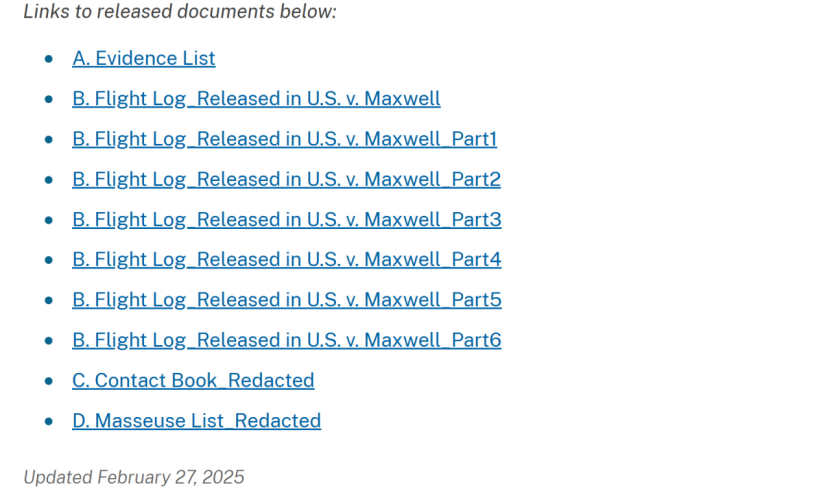Image resolution: width=830 pixels, height=489 pixels.
Task: Click the bullet beside A. Evidence List
Action: [x=49, y=59]
